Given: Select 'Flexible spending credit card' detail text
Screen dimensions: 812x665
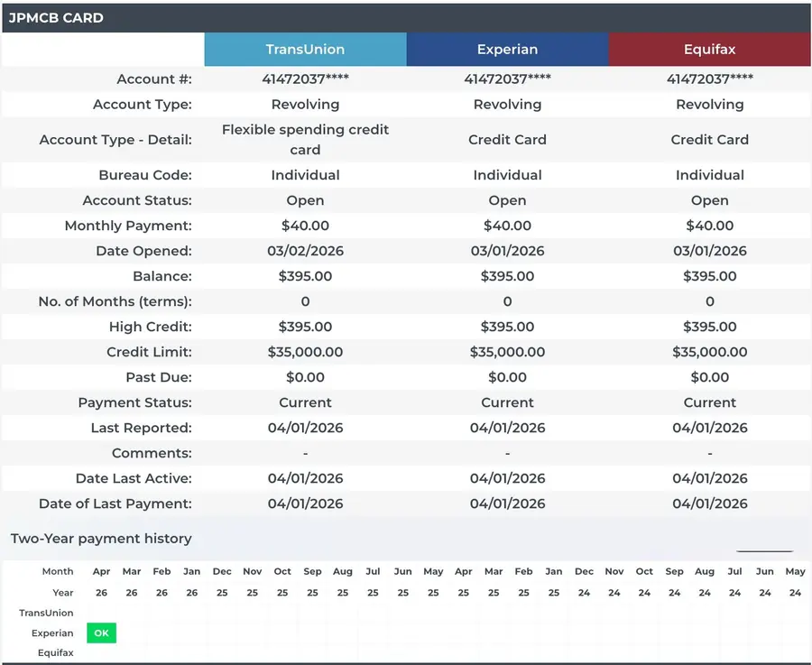Looking at the screenshot, I should click(x=306, y=139).
